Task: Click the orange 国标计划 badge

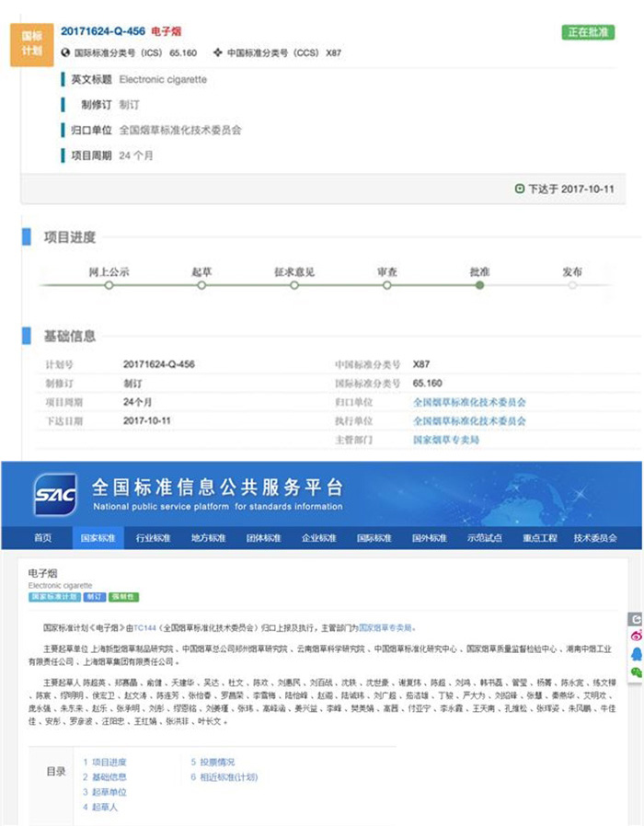Action: tap(32, 44)
